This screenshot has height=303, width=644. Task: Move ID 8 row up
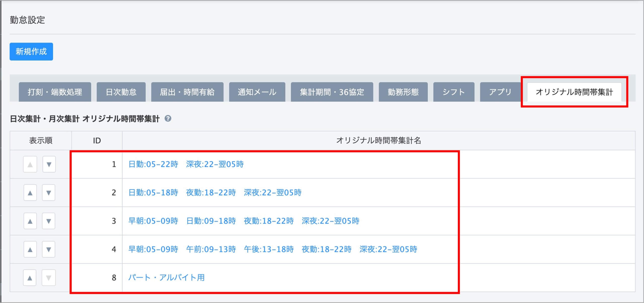click(30, 278)
